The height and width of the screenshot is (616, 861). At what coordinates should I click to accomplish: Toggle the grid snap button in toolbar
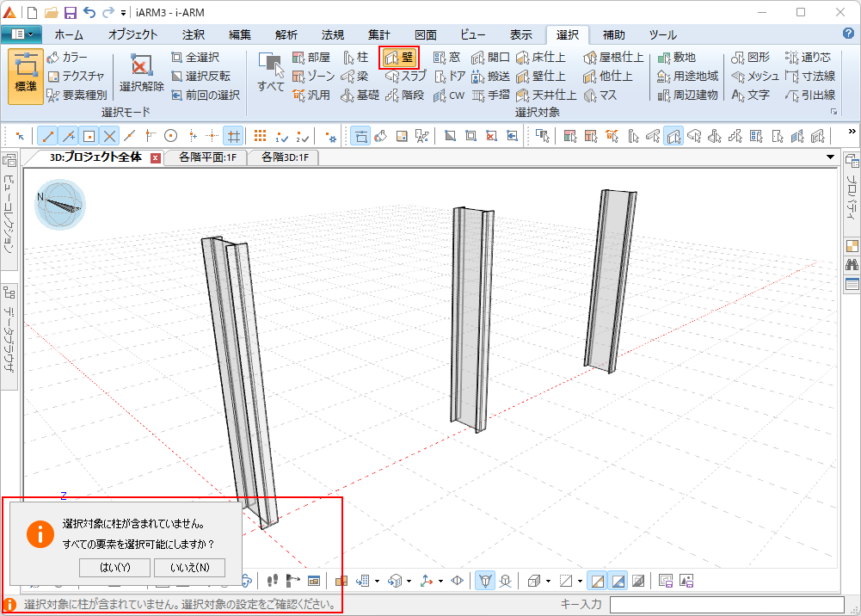click(232, 136)
